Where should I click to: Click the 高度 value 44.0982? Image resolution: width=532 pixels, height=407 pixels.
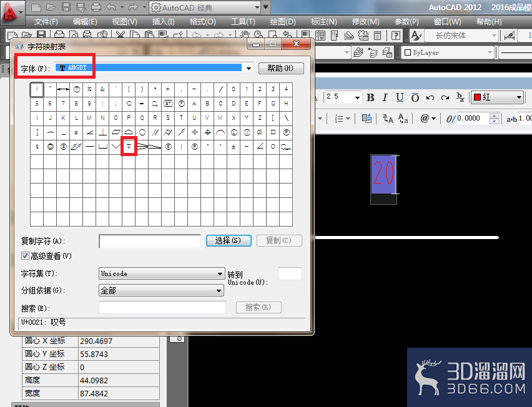[94, 381]
